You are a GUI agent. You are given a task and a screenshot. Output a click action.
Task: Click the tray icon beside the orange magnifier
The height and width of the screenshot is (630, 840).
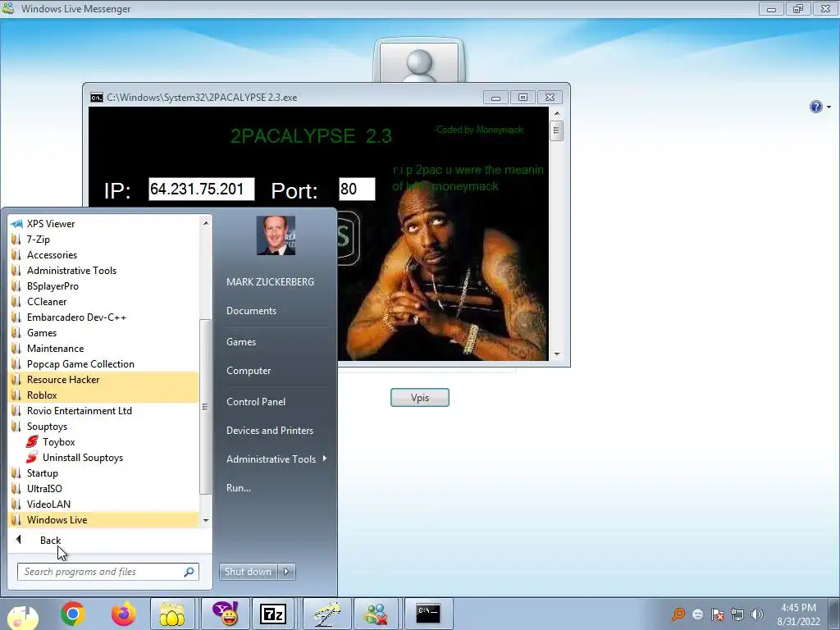pos(697,614)
